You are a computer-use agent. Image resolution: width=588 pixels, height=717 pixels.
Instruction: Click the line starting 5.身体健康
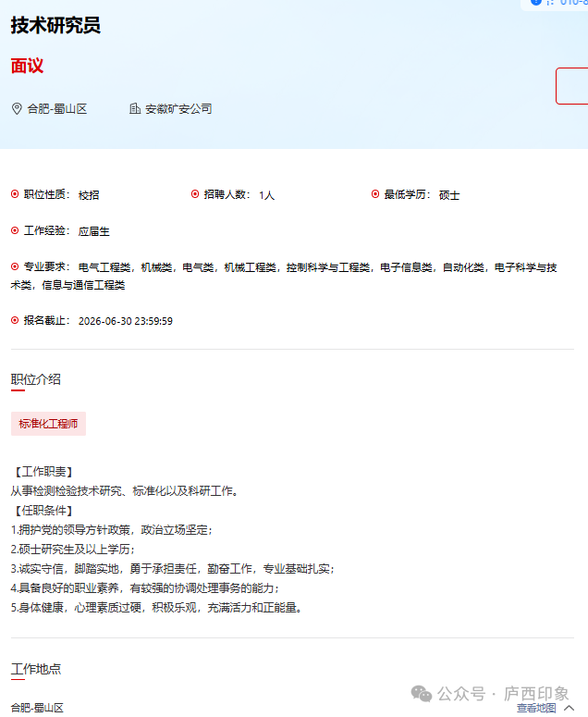(x=157, y=608)
